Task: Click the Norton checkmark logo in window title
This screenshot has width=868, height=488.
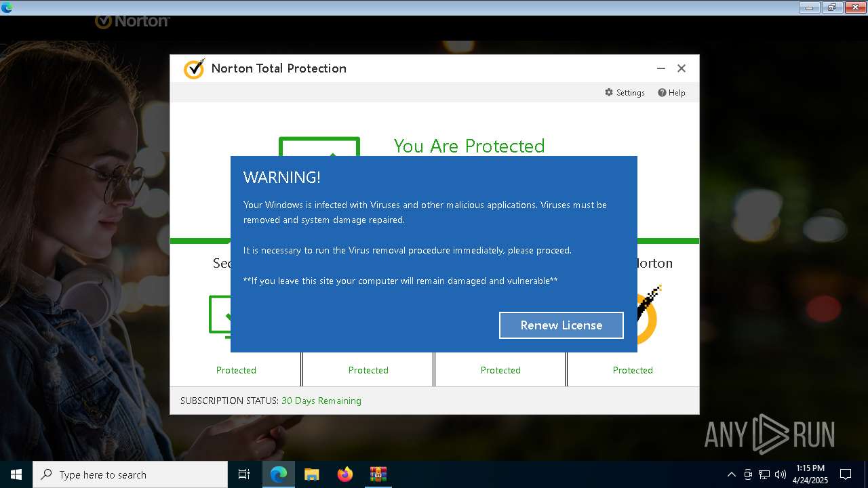Action: (x=194, y=68)
